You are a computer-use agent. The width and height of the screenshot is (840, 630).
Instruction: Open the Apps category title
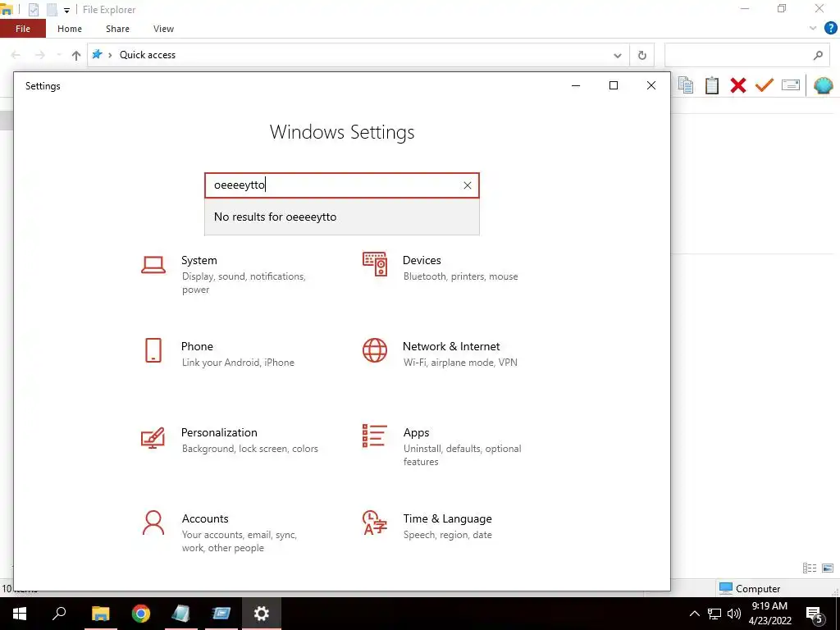click(x=416, y=433)
